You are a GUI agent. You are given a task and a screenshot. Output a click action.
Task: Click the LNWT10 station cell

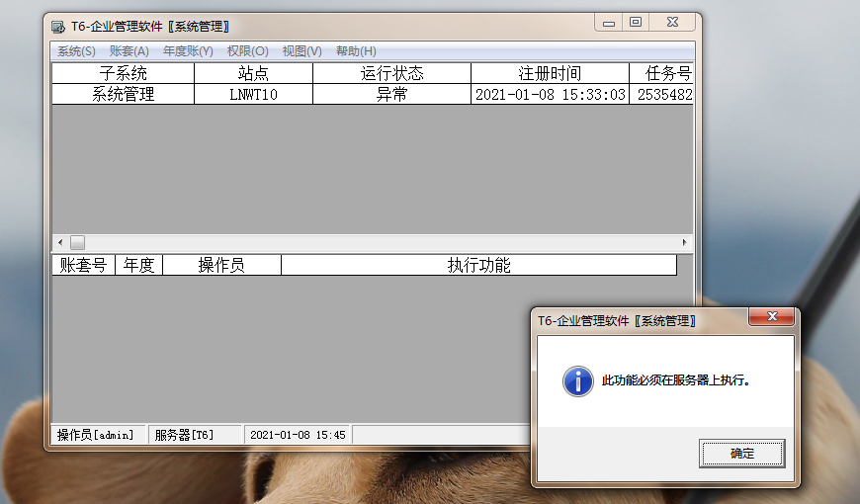pyautogui.click(x=253, y=94)
